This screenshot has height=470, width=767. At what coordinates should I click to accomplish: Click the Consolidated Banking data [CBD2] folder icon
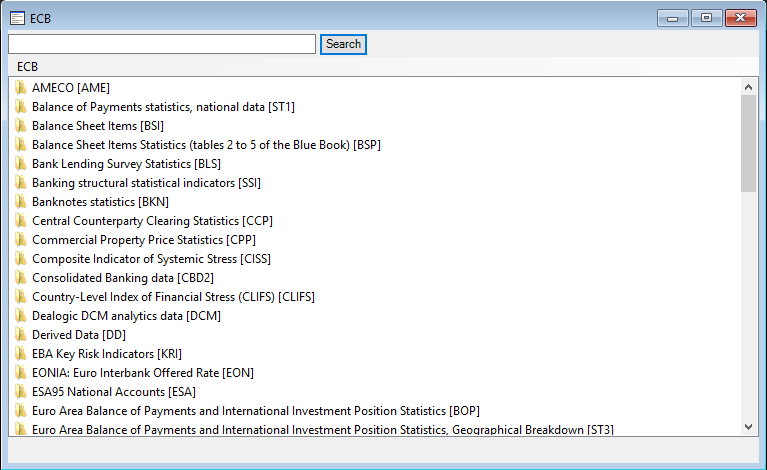[21, 278]
